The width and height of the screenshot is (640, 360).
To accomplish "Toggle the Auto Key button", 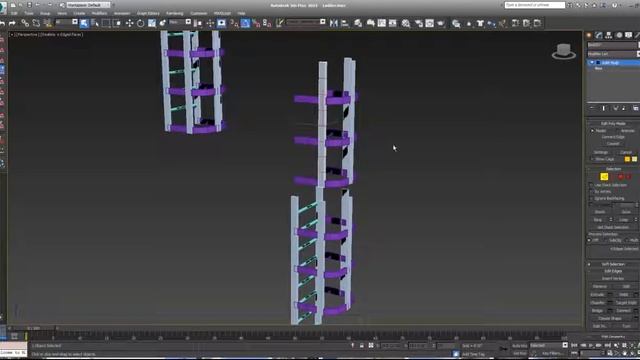I will click(x=519, y=346).
